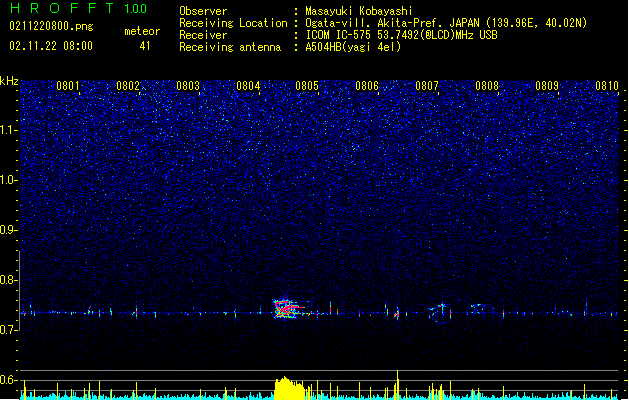Click the 1.1 kHz axis label
This screenshot has height=400, width=629.
point(8,130)
